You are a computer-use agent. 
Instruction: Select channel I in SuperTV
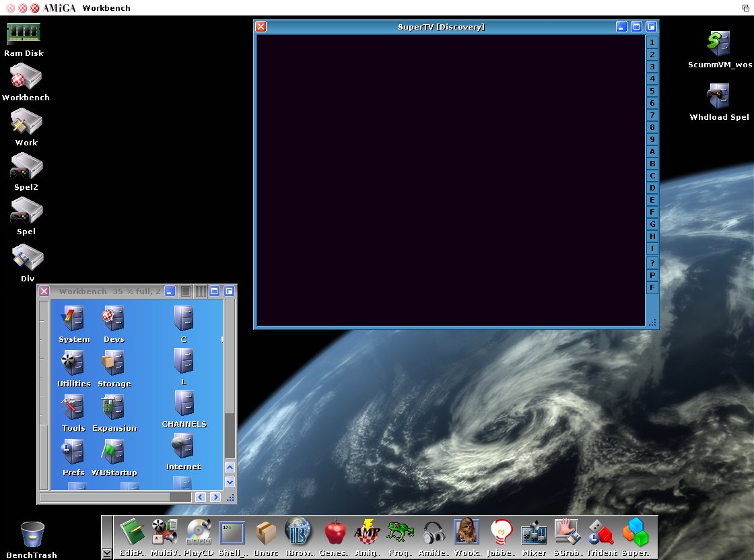(x=652, y=248)
